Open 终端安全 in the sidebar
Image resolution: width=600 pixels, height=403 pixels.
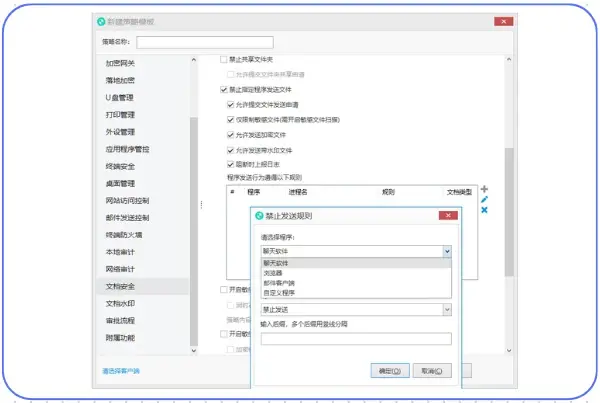coord(120,166)
